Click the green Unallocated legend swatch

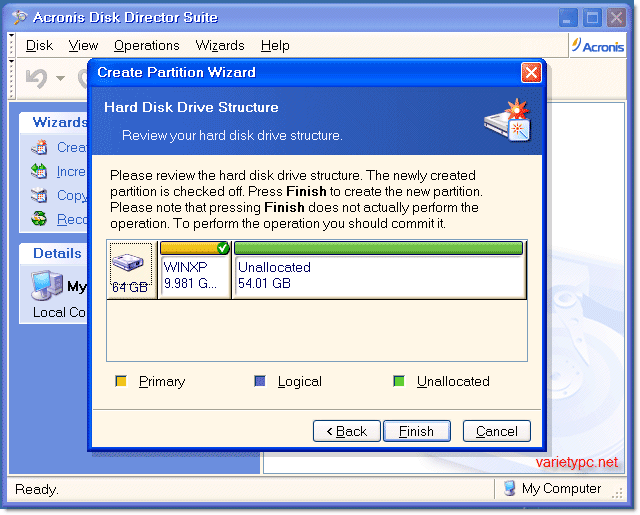(399, 381)
